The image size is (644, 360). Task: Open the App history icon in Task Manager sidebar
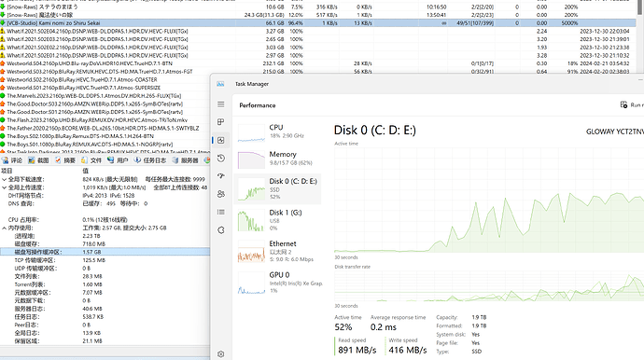coord(221,158)
